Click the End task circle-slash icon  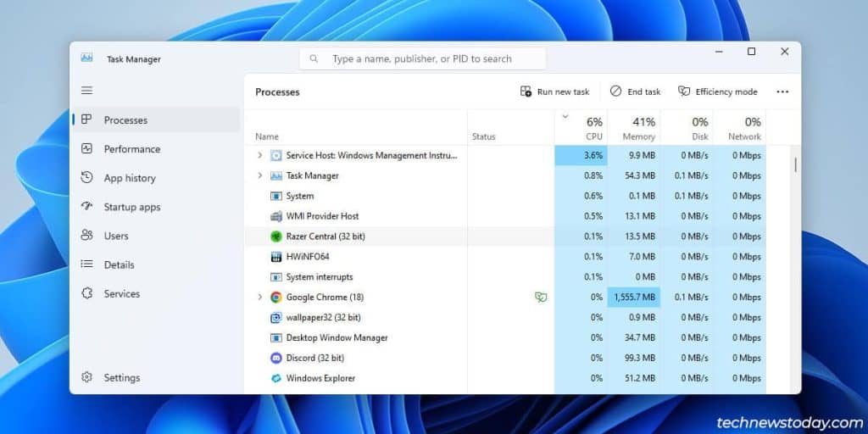pyautogui.click(x=615, y=92)
